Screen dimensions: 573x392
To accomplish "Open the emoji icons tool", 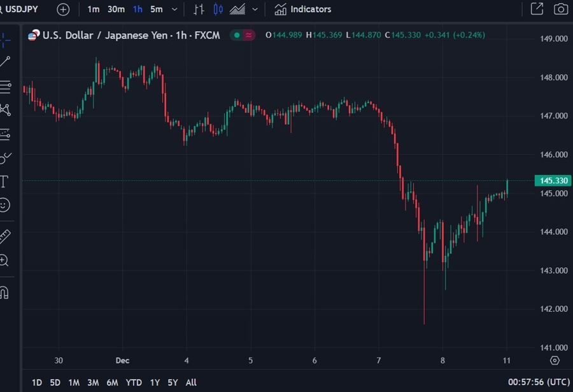I will 4,205.
